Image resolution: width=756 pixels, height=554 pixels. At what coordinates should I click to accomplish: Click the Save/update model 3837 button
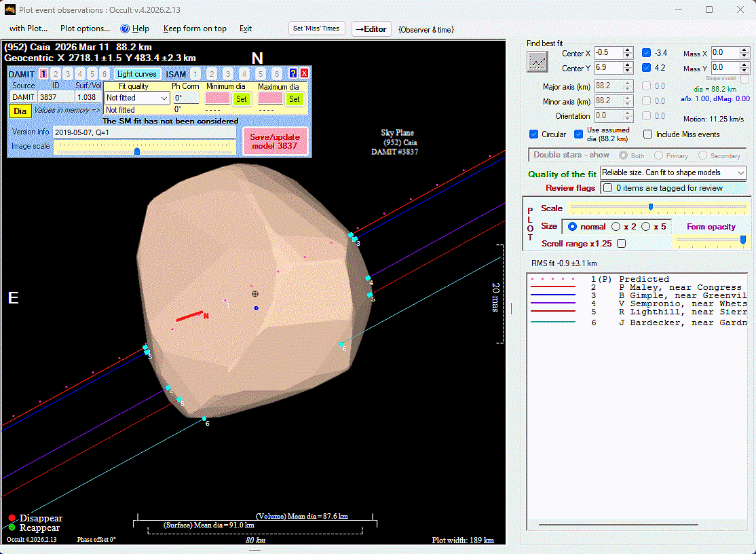pos(275,141)
